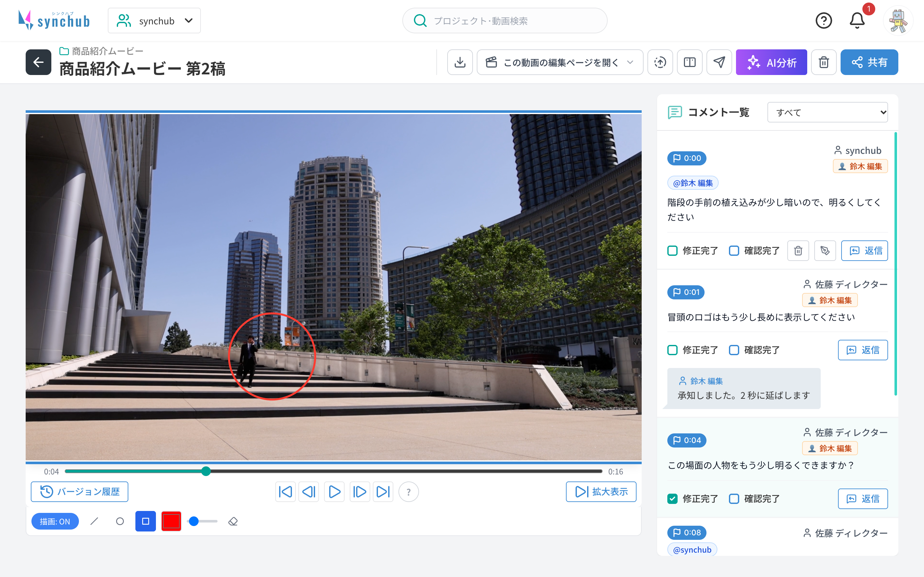Click the trash icon beside AI分析
924x577 pixels.
[824, 62]
